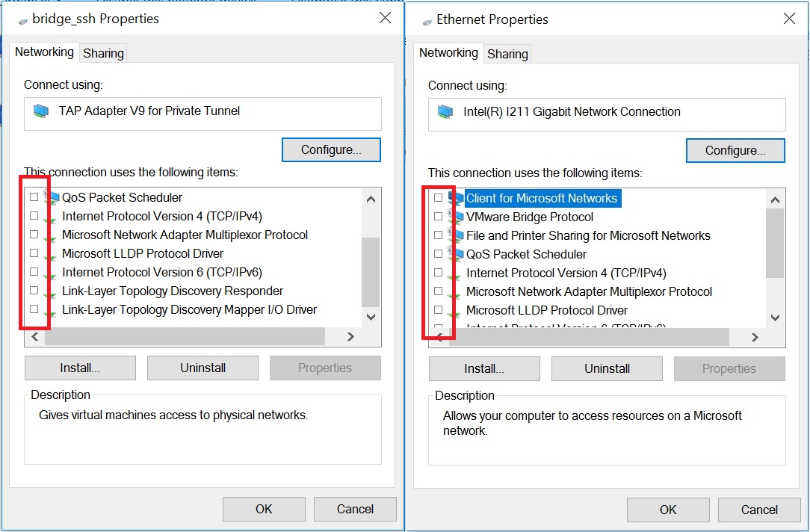
Task: Click the Intel I211 Gigabit adapter icon
Action: tap(445, 112)
